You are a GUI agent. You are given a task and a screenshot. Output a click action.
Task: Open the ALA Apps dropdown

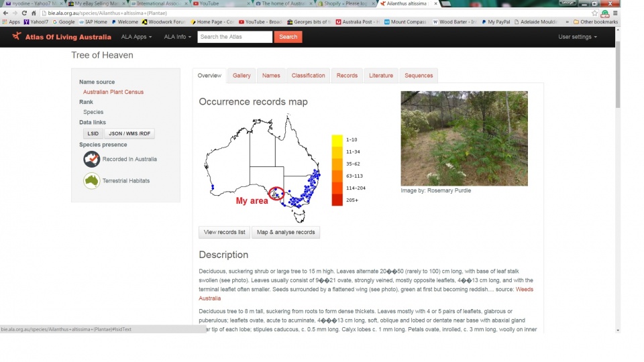(136, 37)
